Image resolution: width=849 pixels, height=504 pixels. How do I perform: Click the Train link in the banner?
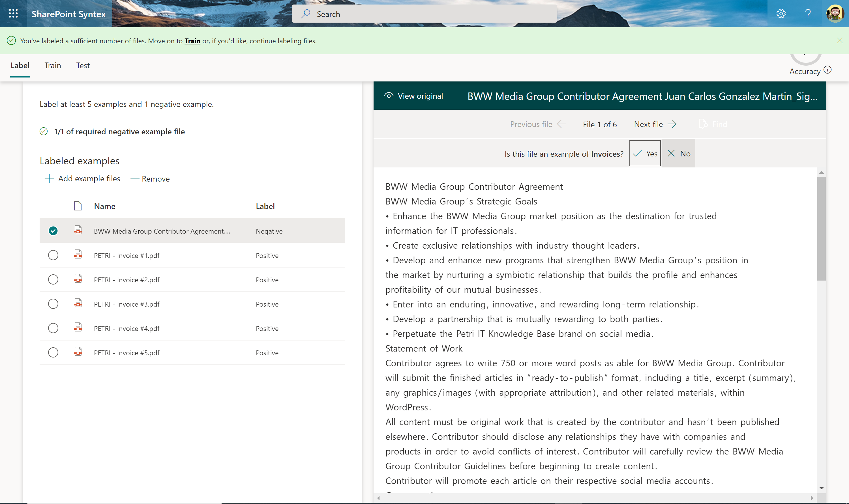click(192, 41)
